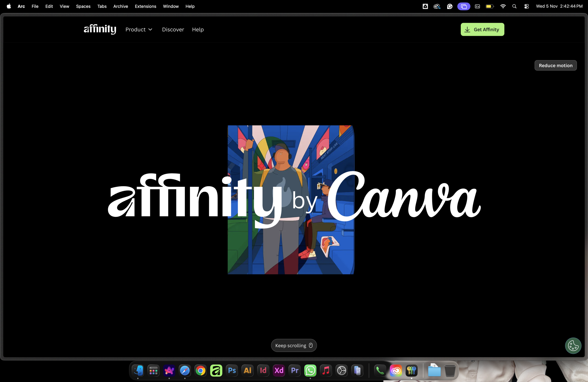
Task: Click the Affinity logo in the navbar
Action: point(100,29)
